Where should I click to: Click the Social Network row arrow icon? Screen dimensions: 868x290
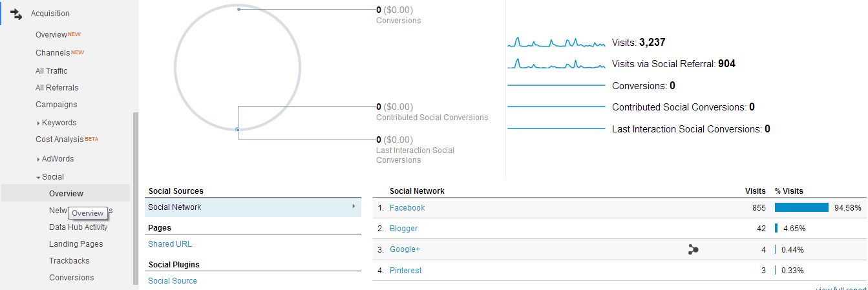click(354, 207)
